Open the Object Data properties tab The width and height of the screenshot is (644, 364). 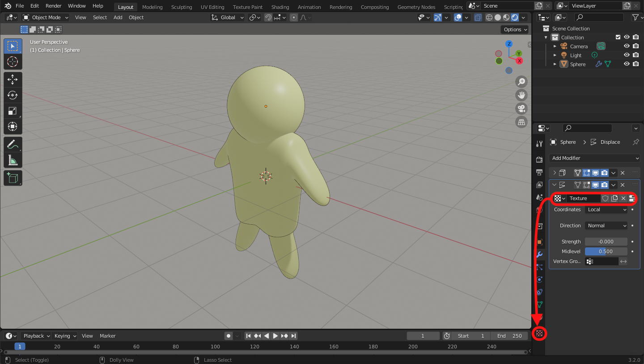pos(540,305)
